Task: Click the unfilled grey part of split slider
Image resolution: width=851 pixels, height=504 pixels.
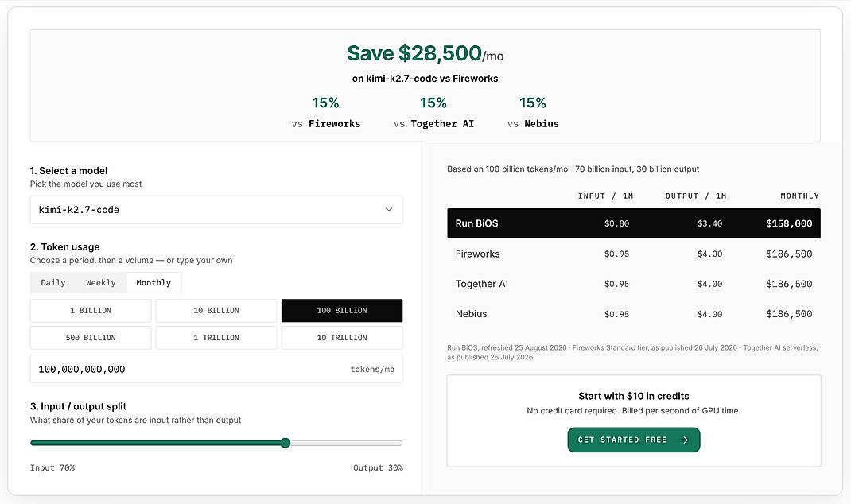Action: click(x=346, y=443)
